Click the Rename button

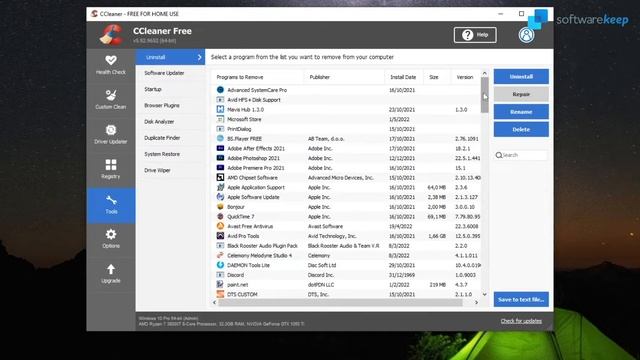[521, 111]
